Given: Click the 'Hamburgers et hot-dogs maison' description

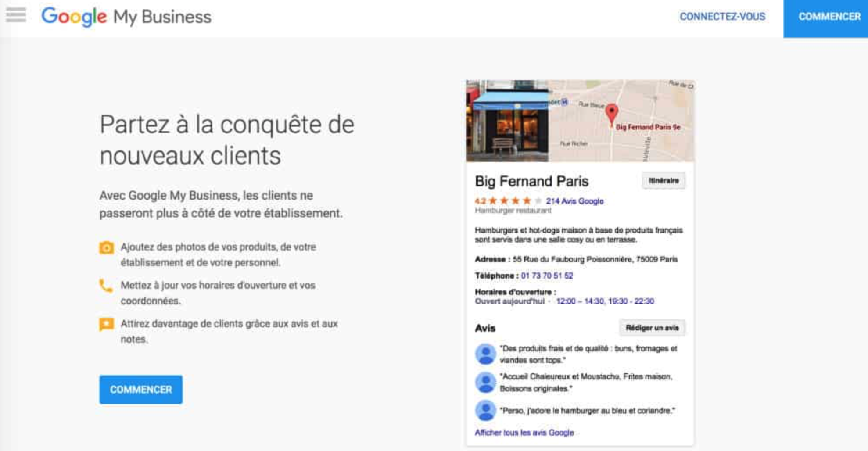Looking at the screenshot, I should click(579, 235).
